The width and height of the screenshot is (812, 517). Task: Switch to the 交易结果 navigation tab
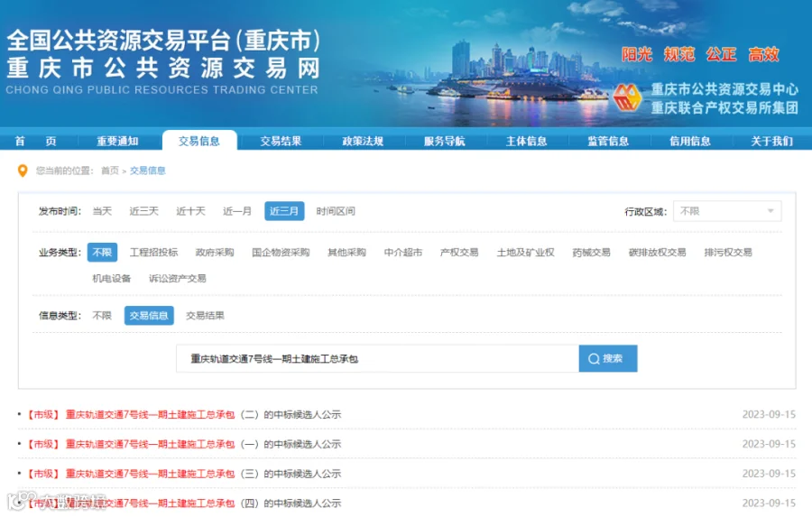point(281,141)
